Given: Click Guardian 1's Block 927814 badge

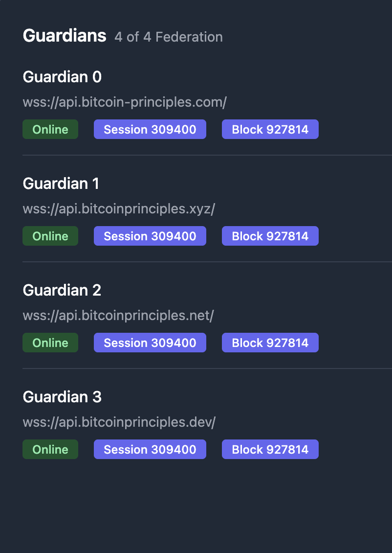Looking at the screenshot, I should (270, 236).
